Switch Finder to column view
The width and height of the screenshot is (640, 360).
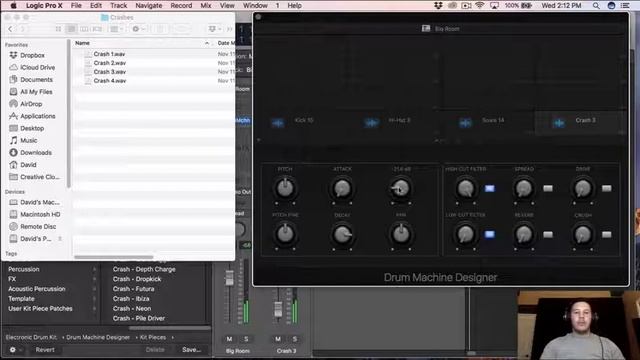[x=84, y=29]
